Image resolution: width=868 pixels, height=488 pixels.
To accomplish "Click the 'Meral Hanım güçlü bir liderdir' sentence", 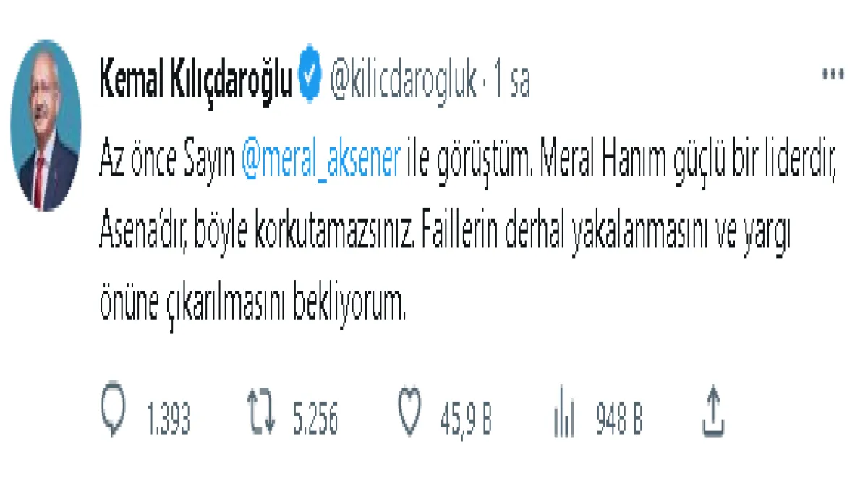I will coord(688,164).
